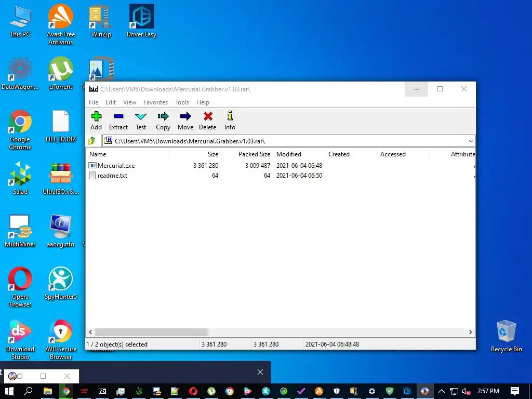Close the dark notification bar above taskbar
This screenshot has height=399, width=532.
(x=260, y=372)
